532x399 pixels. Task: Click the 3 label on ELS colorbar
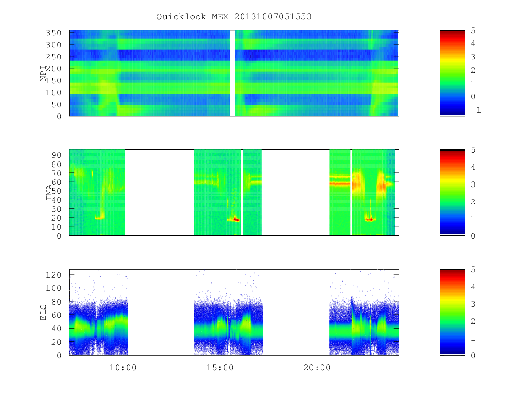click(473, 304)
